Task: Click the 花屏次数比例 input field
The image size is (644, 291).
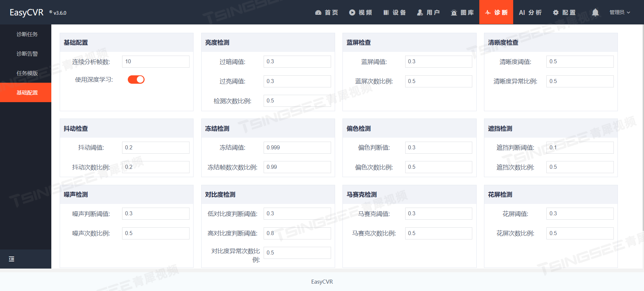Action: point(580,233)
